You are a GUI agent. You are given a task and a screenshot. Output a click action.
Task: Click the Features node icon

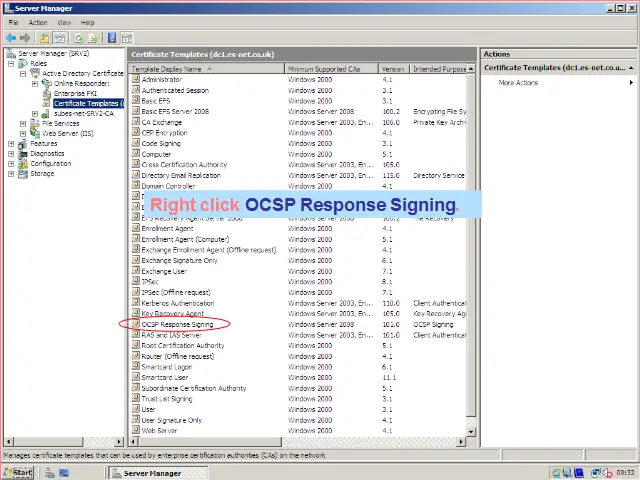tap(23, 144)
